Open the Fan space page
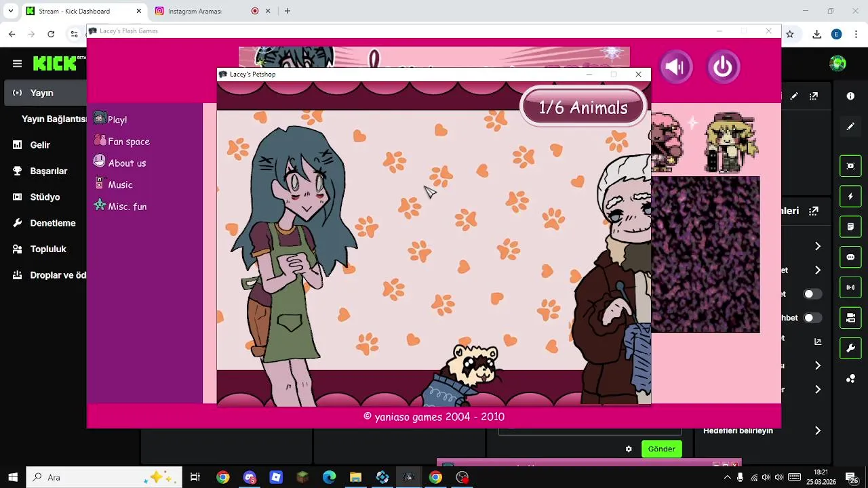 pyautogui.click(x=121, y=141)
